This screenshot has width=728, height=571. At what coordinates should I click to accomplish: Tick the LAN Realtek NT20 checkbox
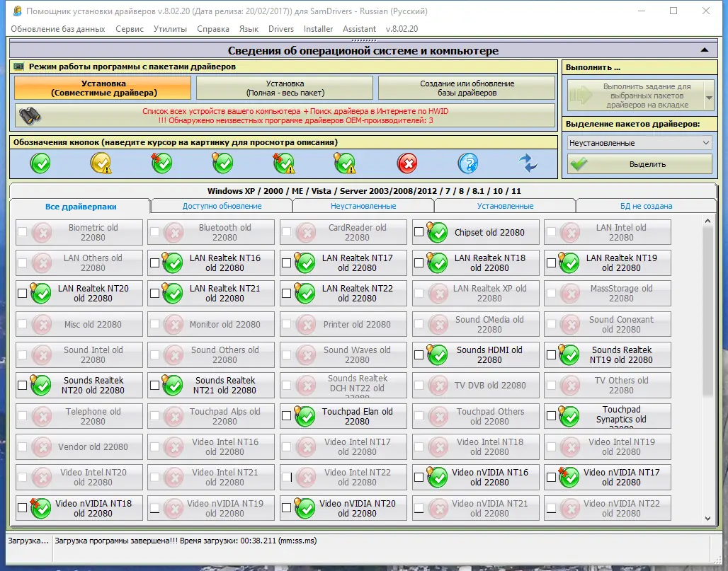coord(22,293)
